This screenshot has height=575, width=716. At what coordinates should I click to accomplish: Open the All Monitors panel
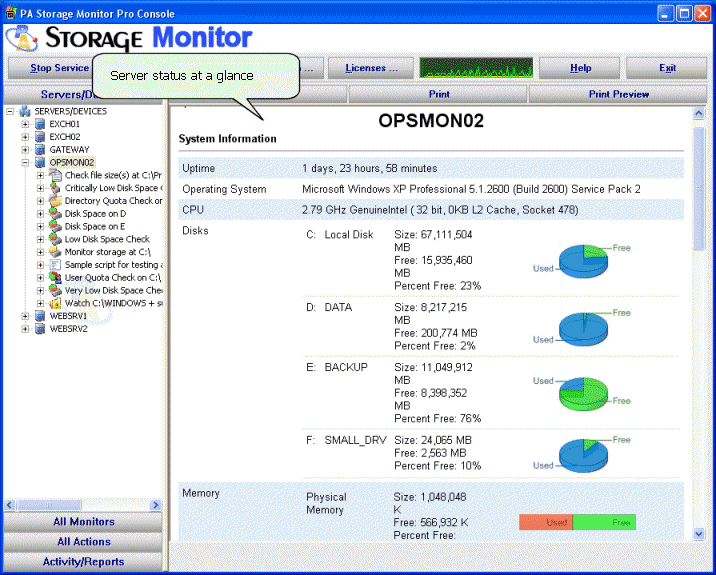coord(83,522)
